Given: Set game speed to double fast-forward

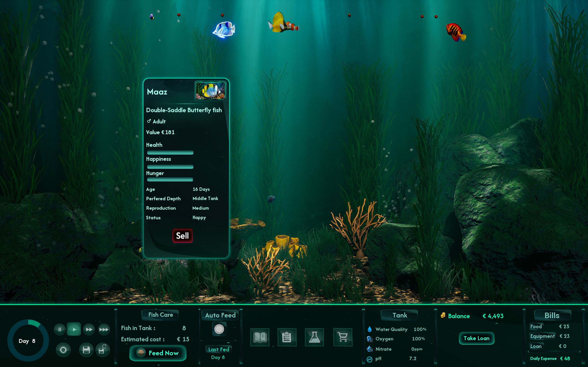Looking at the screenshot, I should pos(89,329).
